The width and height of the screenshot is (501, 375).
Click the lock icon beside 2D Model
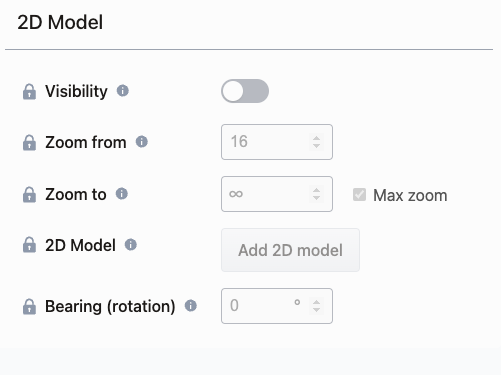tap(29, 245)
